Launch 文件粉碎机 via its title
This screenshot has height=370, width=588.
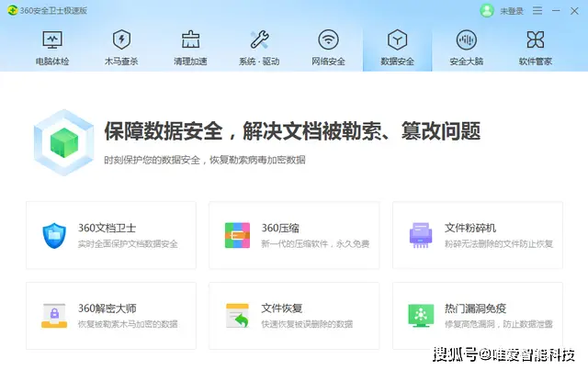(470, 228)
